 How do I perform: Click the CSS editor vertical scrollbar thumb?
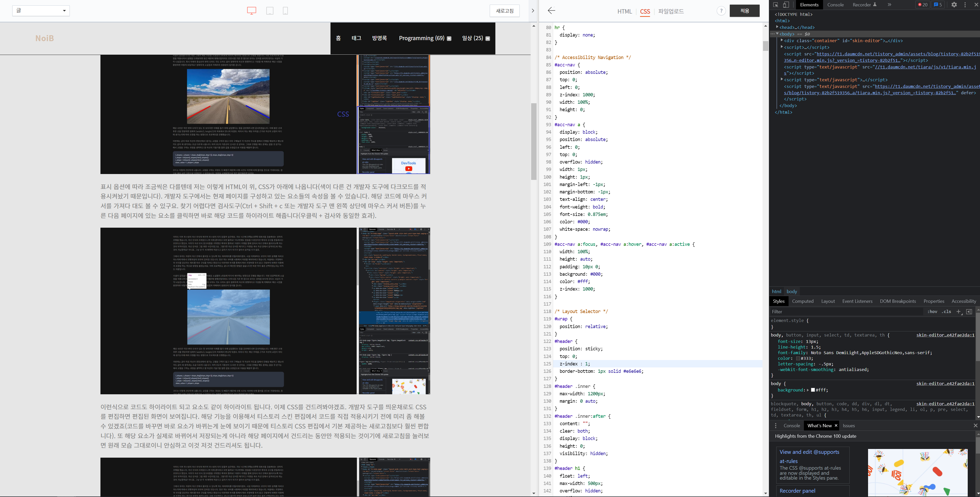(766, 46)
